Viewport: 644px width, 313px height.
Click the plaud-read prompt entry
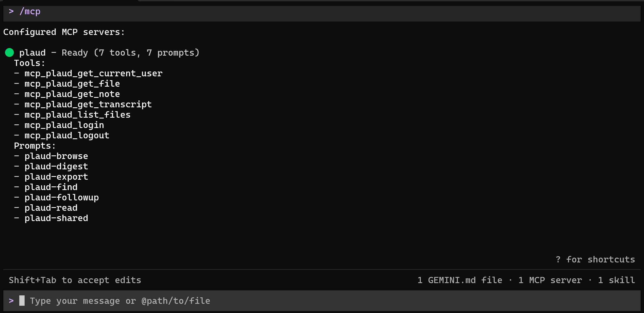pyautogui.click(x=51, y=208)
